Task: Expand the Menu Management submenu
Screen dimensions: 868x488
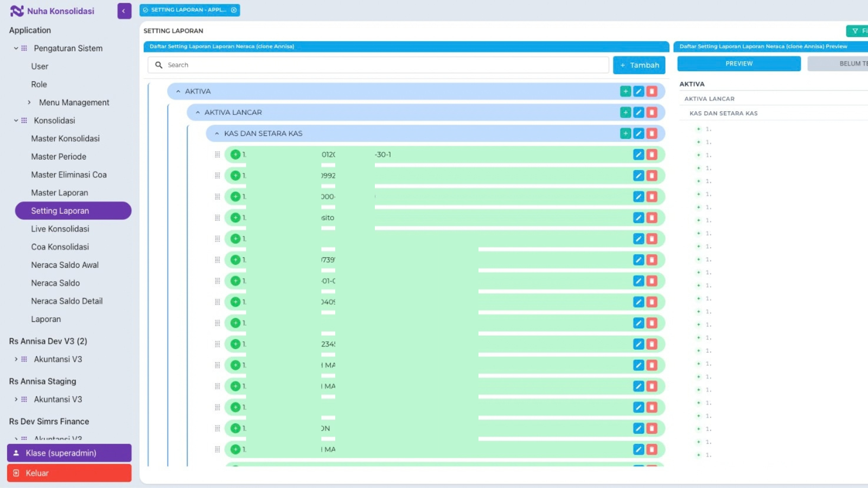Action: coord(29,102)
